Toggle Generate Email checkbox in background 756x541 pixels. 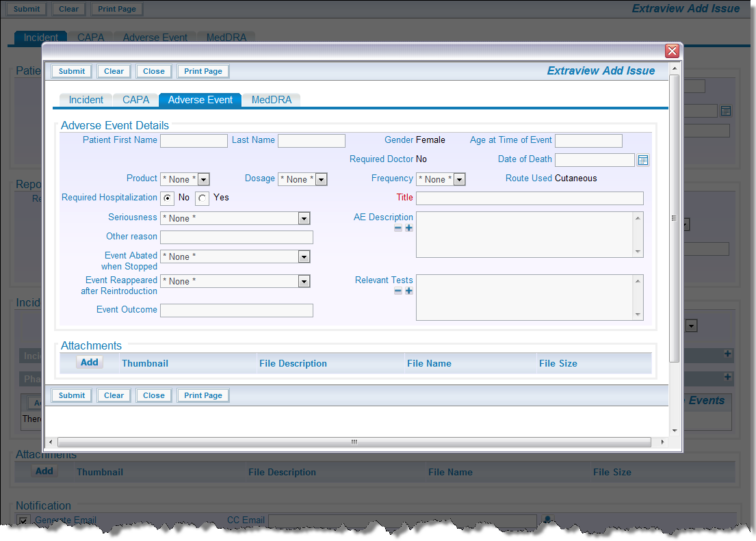pos(22,520)
